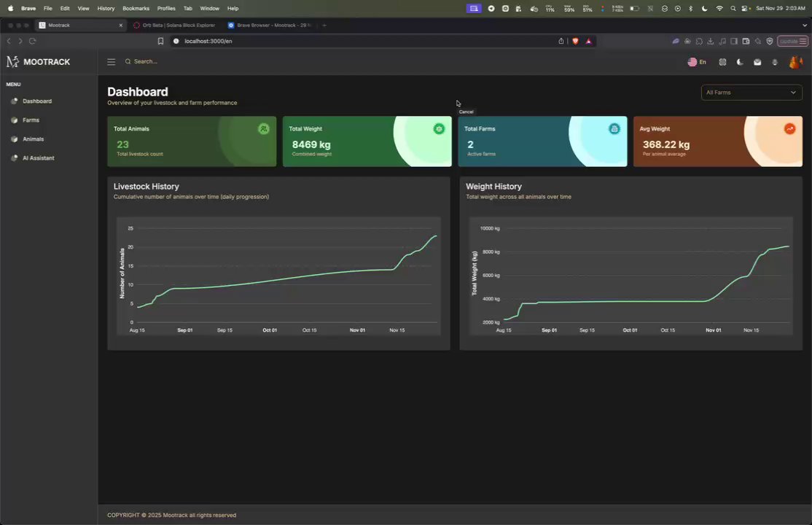812x525 pixels.
Task: Open the mail messages icon
Action: 757,62
